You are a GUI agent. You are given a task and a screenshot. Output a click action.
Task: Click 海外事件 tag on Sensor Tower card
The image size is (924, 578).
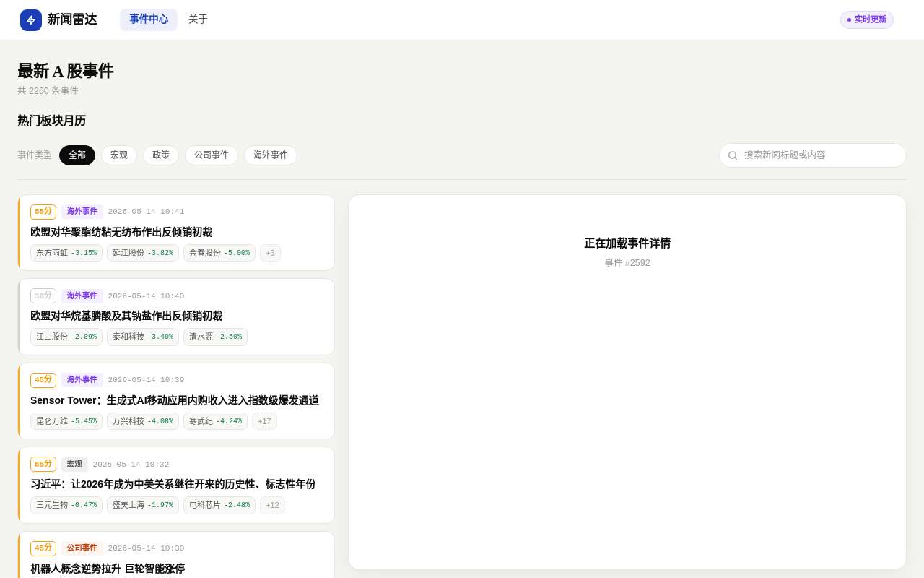coord(82,380)
